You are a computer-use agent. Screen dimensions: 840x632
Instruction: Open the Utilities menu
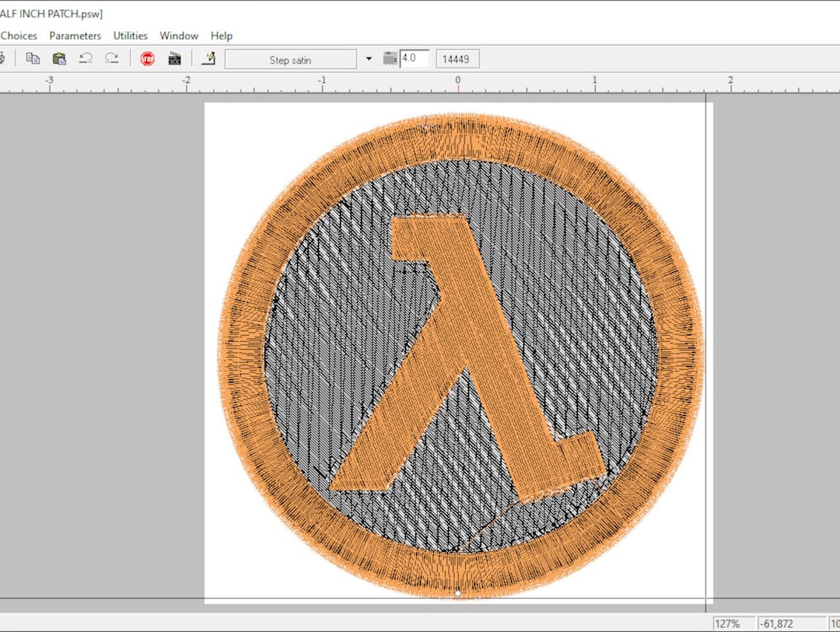click(129, 35)
